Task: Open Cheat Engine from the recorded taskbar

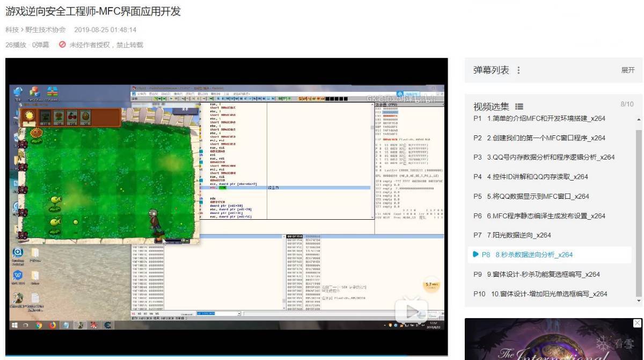Action: click(x=107, y=325)
